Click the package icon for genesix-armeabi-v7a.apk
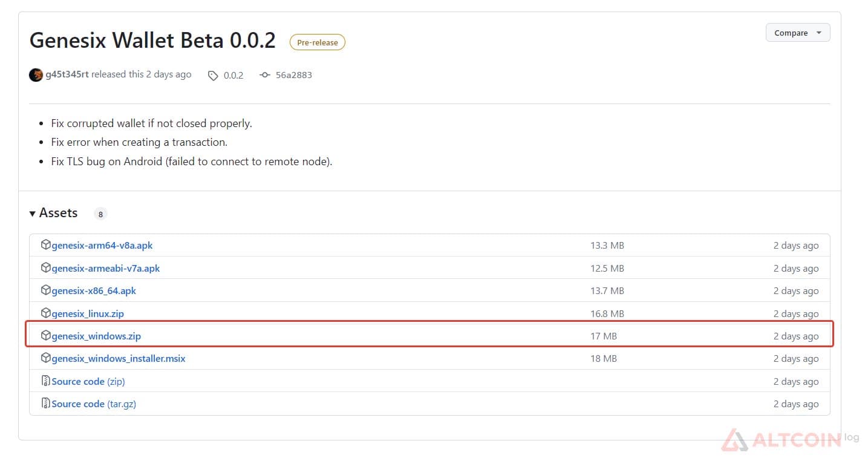The image size is (868, 458). 45,267
